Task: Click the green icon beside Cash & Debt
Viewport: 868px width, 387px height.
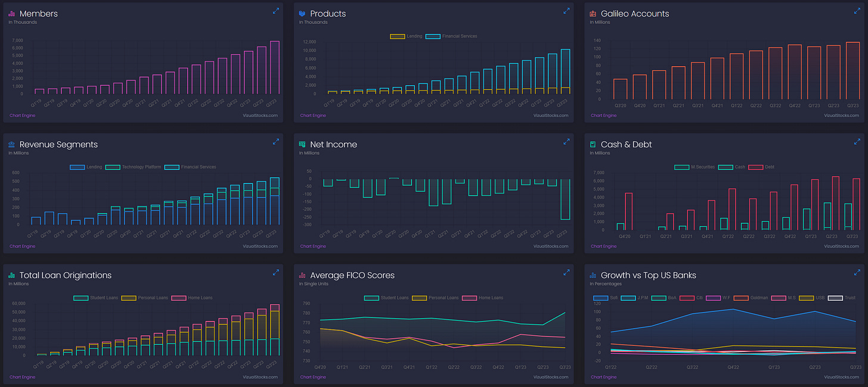Action: 593,144
